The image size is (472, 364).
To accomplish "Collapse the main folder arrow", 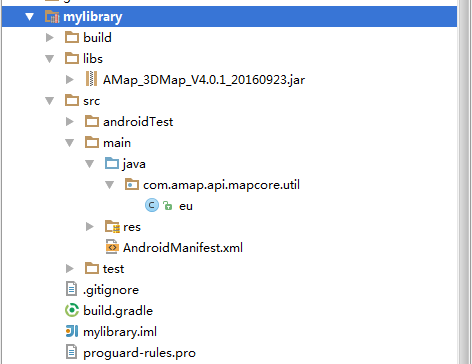I will 69,143.
